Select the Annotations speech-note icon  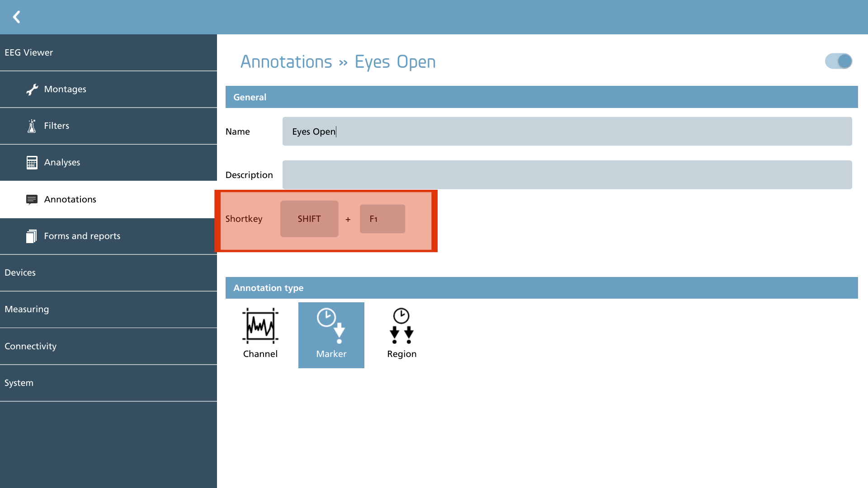(x=32, y=200)
